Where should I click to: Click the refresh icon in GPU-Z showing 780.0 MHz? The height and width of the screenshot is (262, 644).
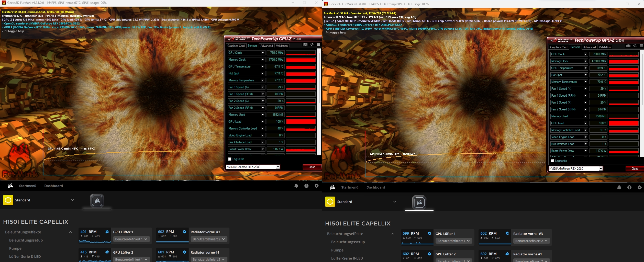635,46
